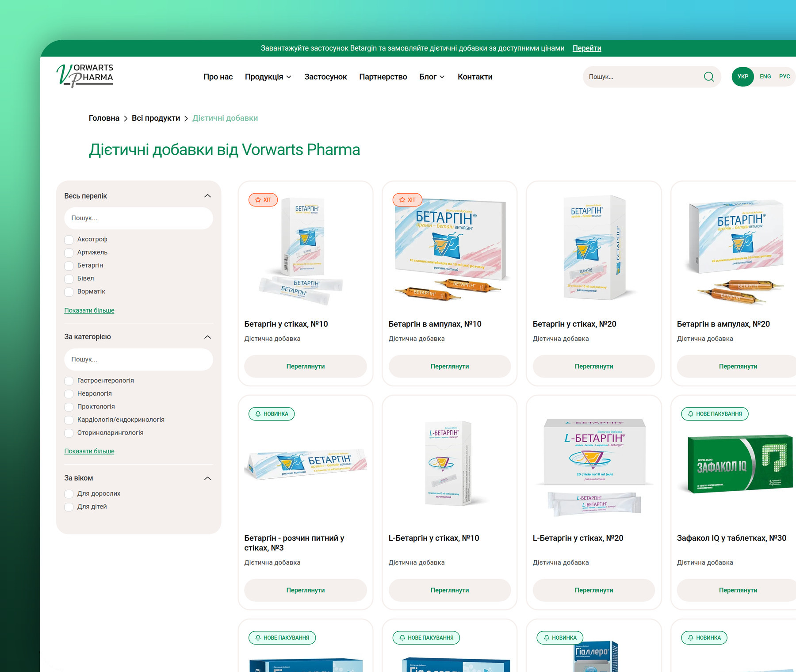The width and height of the screenshot is (796, 672).
Task: Go to Всі продукти breadcrumb
Action: [156, 118]
